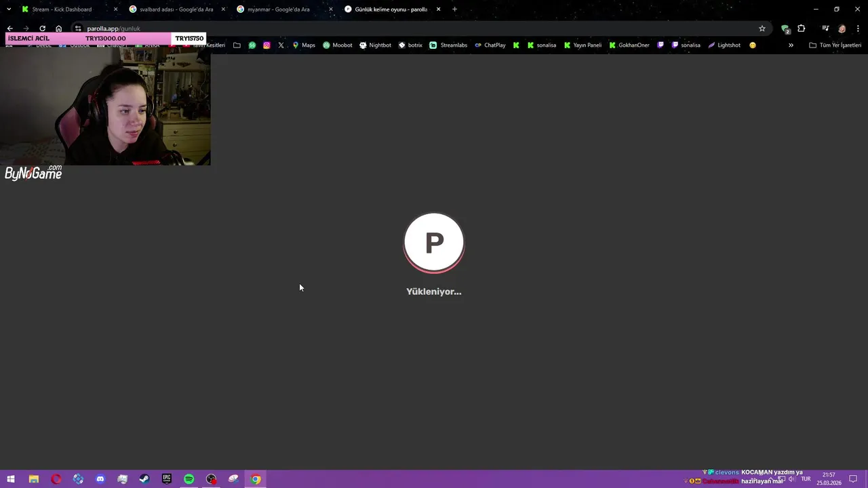Open OBS Studio from the taskbar

click(x=212, y=479)
